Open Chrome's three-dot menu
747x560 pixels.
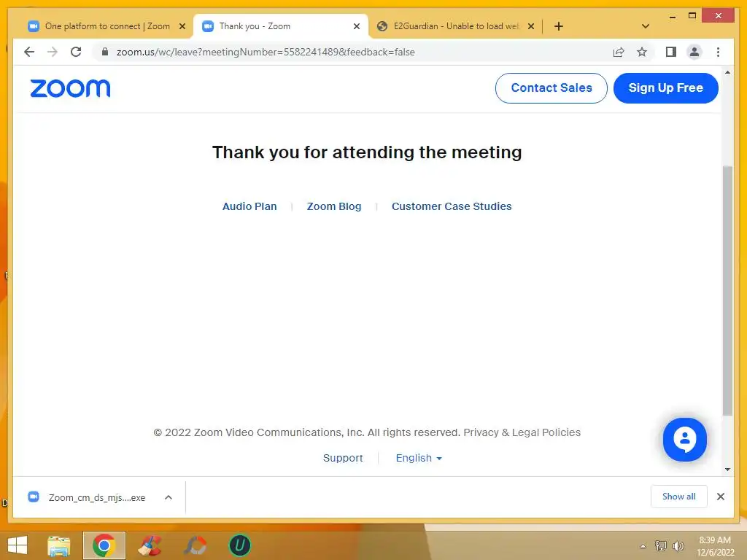pyautogui.click(x=718, y=52)
